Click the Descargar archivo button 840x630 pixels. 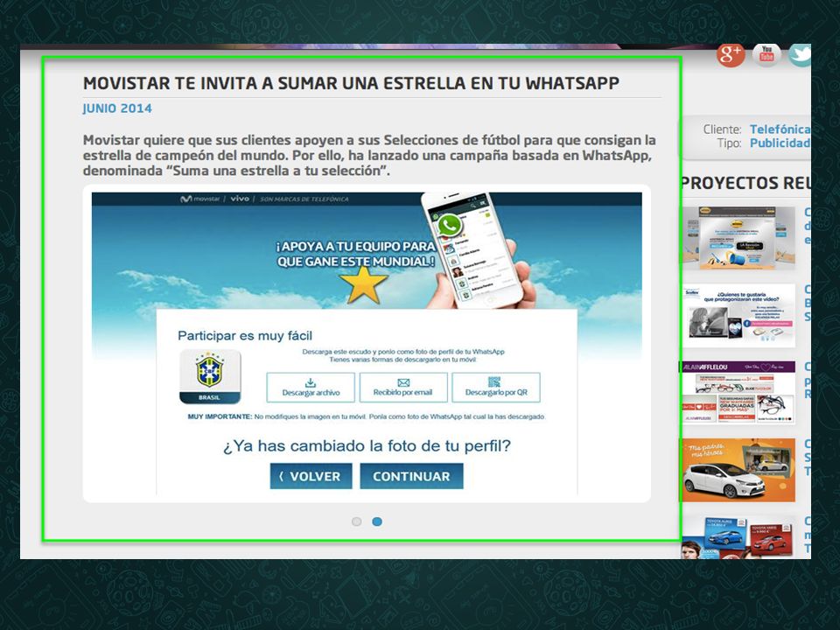(x=311, y=388)
